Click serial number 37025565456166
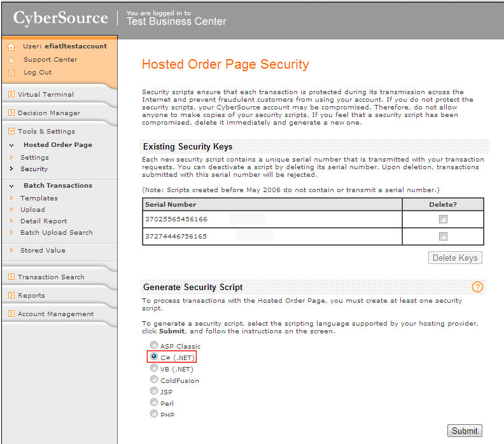The width and height of the screenshot is (504, 444). tap(176, 219)
